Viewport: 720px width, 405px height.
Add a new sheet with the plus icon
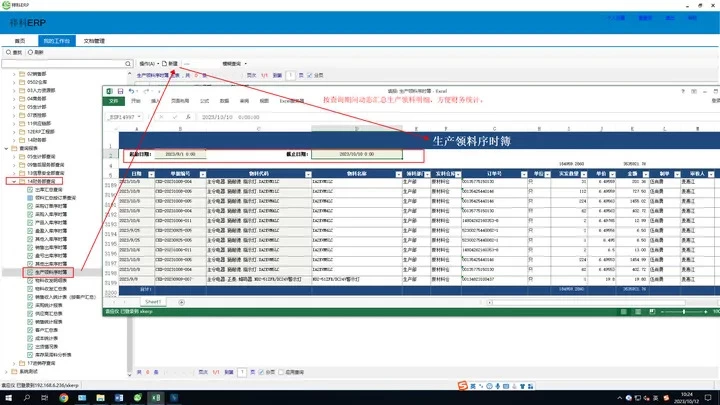[x=181, y=300]
